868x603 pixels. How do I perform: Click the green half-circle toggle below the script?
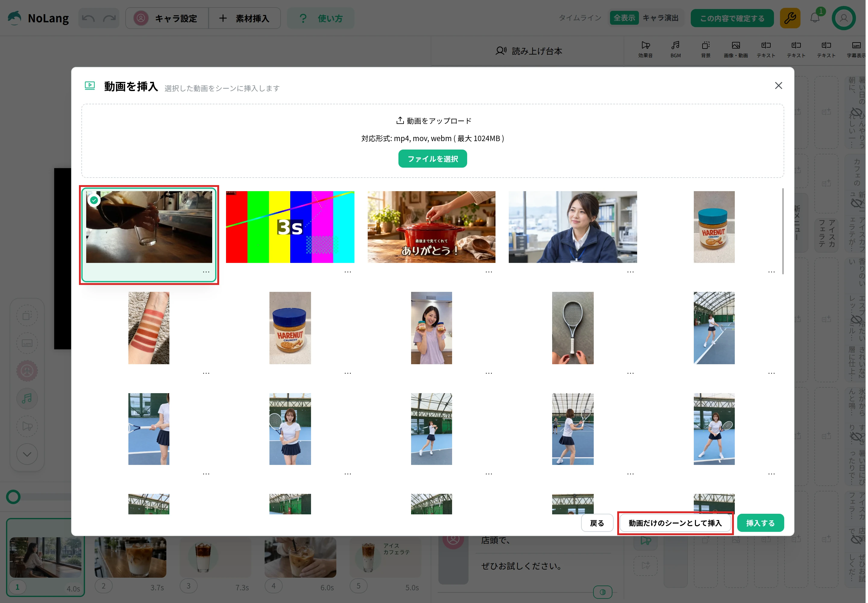[x=602, y=592]
